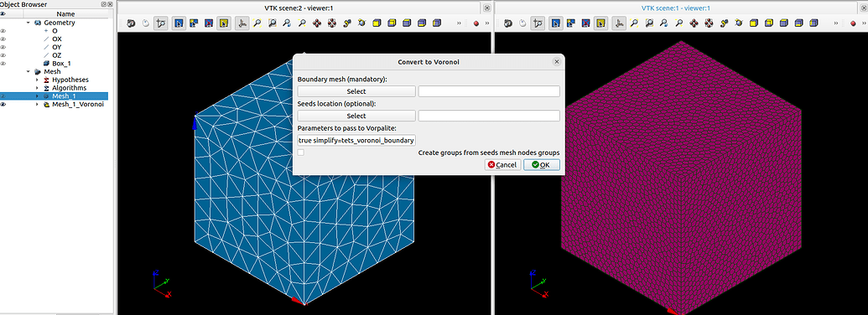The height and width of the screenshot is (315, 868).
Task: Select Global Panning in VTK scene:2 toolbar
Action: click(x=331, y=23)
